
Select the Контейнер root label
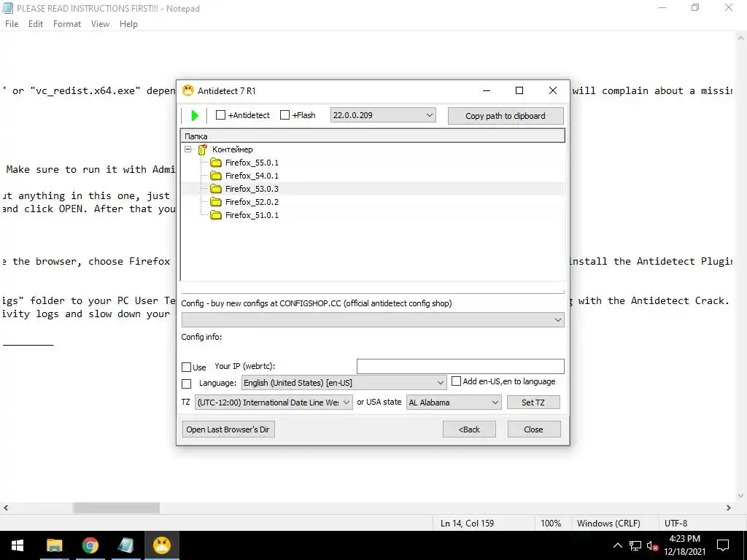point(233,149)
